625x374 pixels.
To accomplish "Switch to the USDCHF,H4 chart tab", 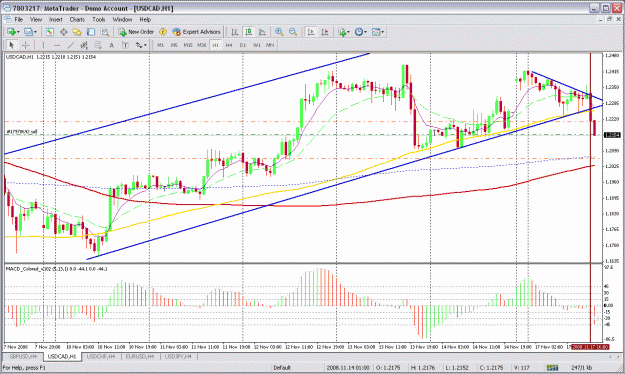I will (101, 356).
